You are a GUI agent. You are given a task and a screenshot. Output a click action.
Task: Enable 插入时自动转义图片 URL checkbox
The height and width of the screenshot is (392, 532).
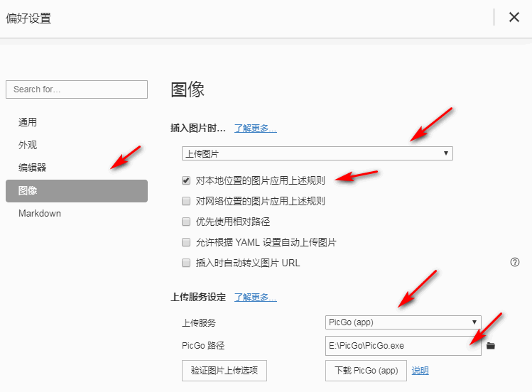coord(186,263)
